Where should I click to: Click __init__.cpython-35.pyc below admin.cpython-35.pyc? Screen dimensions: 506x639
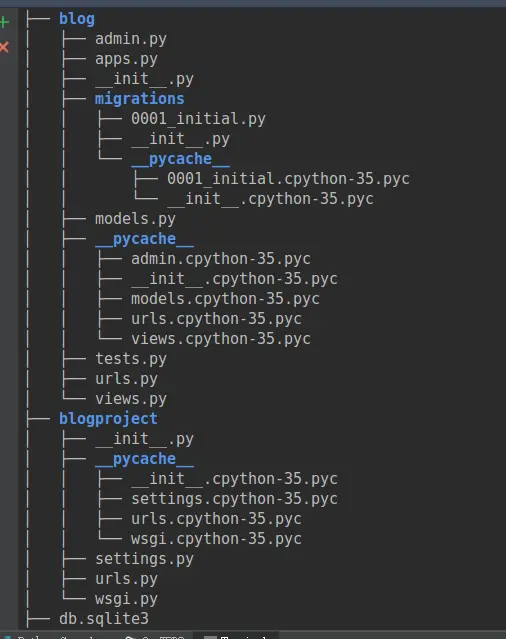click(234, 279)
